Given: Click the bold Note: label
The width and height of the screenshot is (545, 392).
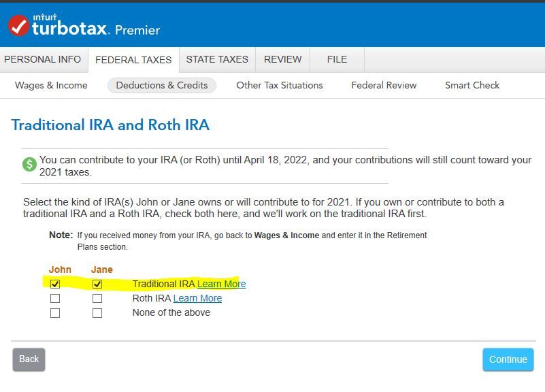Looking at the screenshot, I should [61, 235].
